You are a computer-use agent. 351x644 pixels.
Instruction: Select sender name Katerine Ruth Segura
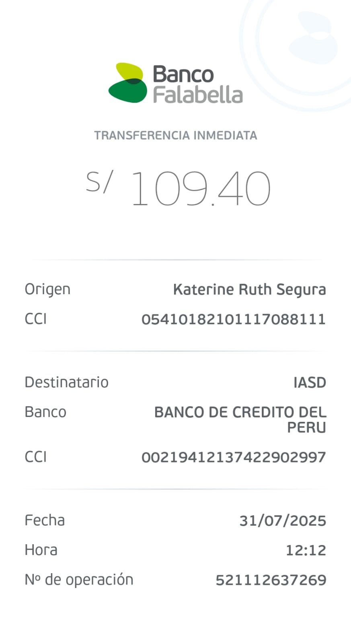[249, 290]
